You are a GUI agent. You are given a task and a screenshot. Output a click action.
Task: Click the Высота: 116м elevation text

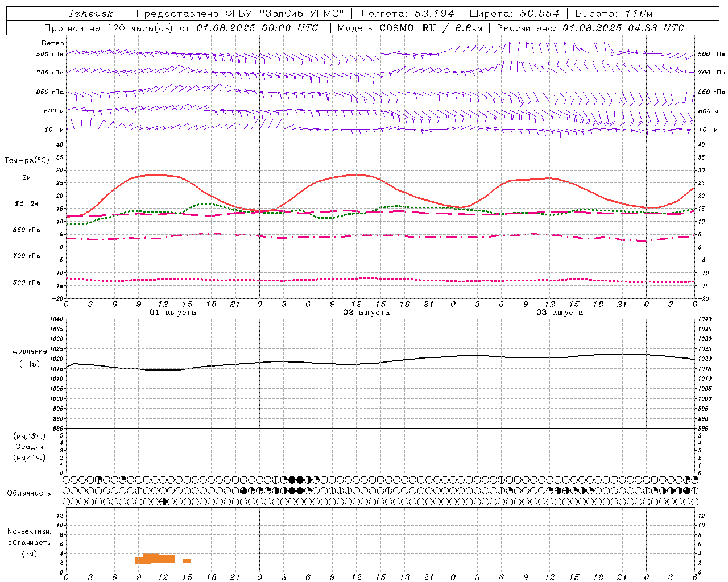tap(614, 14)
